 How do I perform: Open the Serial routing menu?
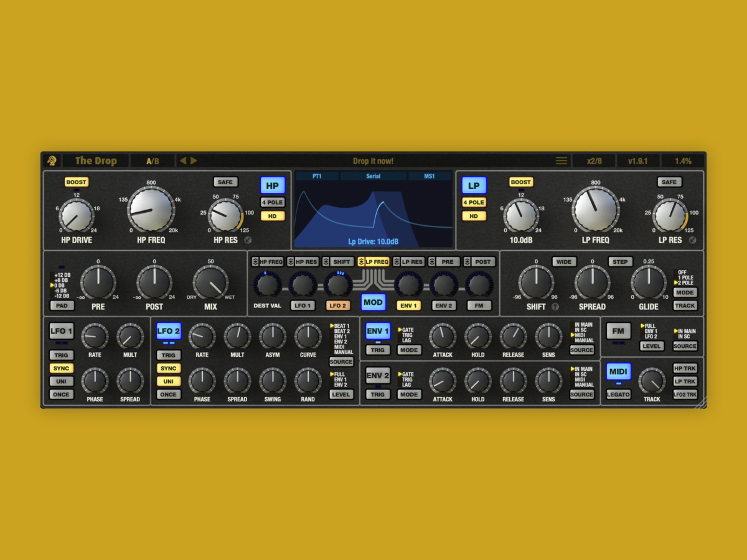[x=373, y=176]
